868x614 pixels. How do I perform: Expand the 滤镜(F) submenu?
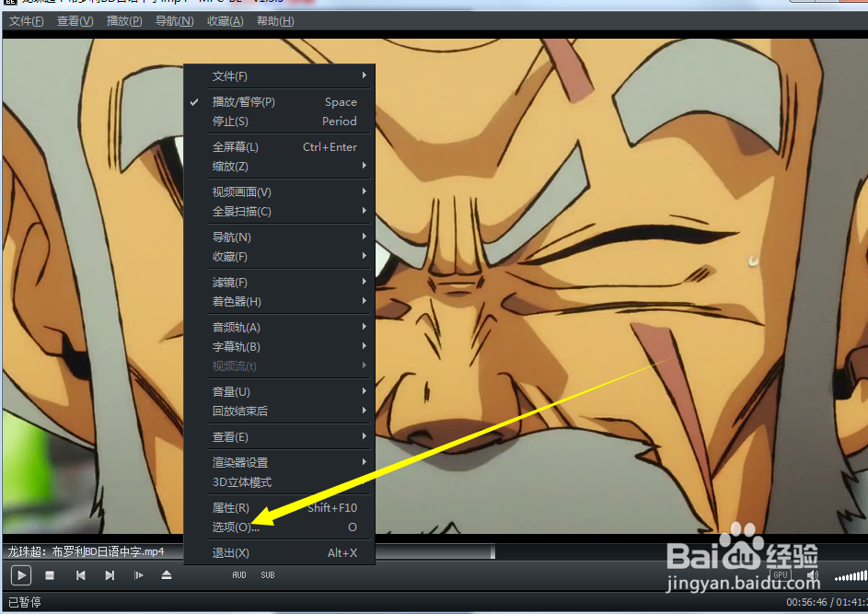point(280,283)
